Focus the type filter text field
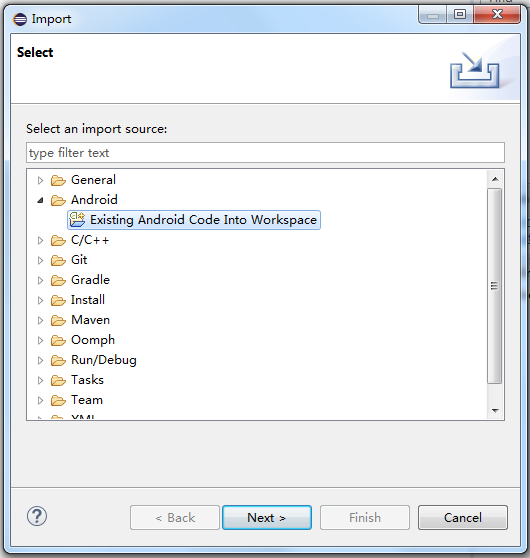Image resolution: width=530 pixels, height=558 pixels. click(x=265, y=153)
